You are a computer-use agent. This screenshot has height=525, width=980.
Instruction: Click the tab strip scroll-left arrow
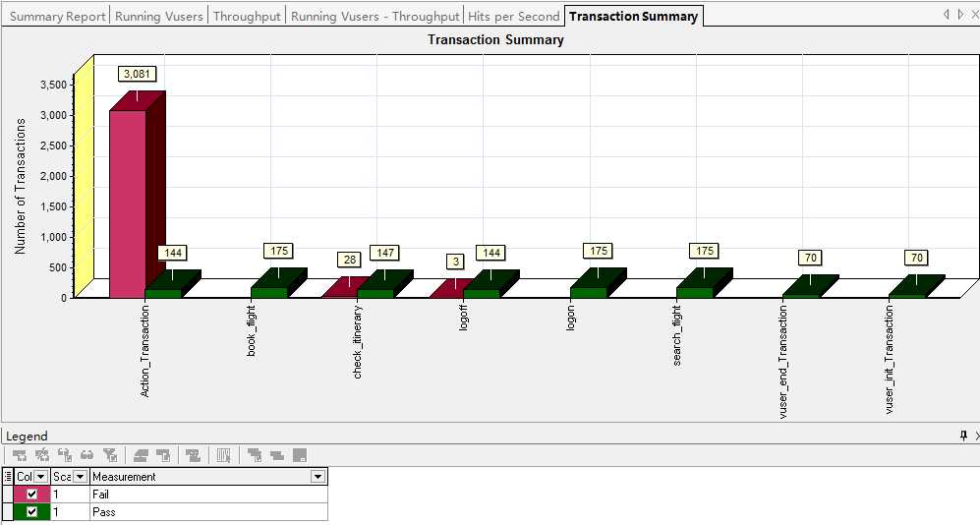(x=946, y=14)
